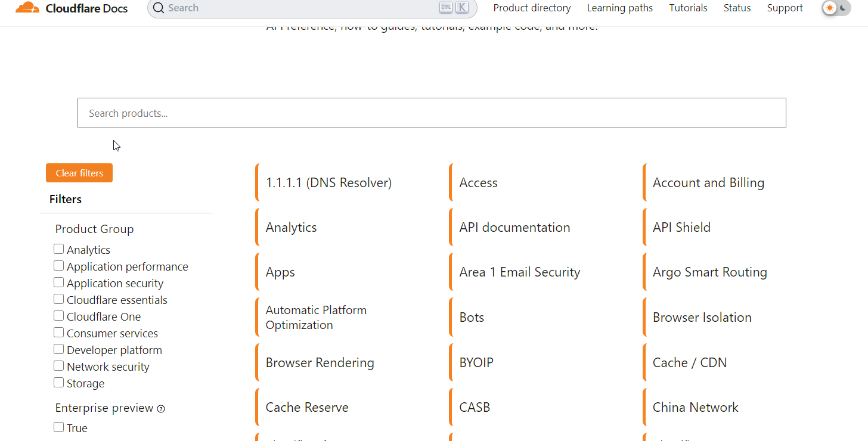Open Browser Isolation product card

tap(734, 317)
